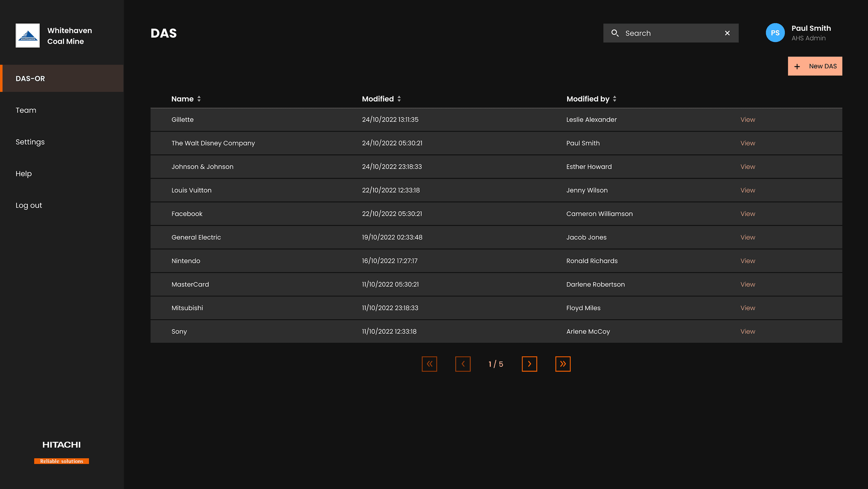Viewport: 868px width, 489px height.
Task: Click the search magnifier icon
Action: [616, 33]
